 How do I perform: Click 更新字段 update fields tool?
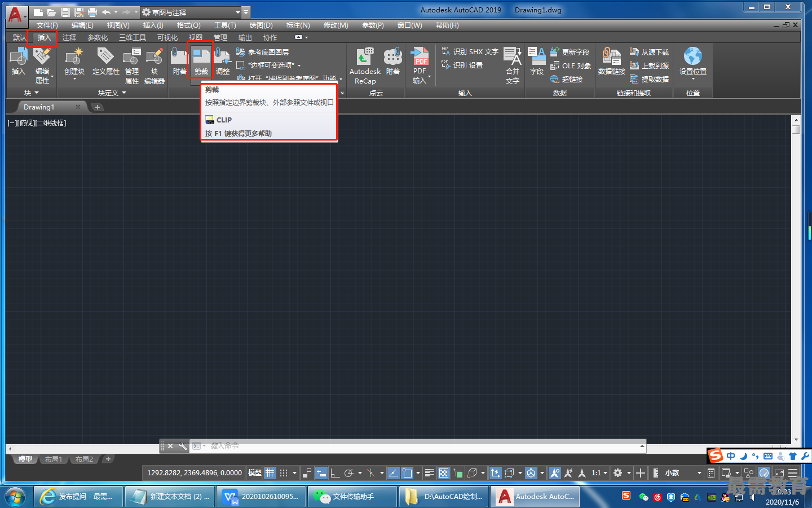click(570, 52)
